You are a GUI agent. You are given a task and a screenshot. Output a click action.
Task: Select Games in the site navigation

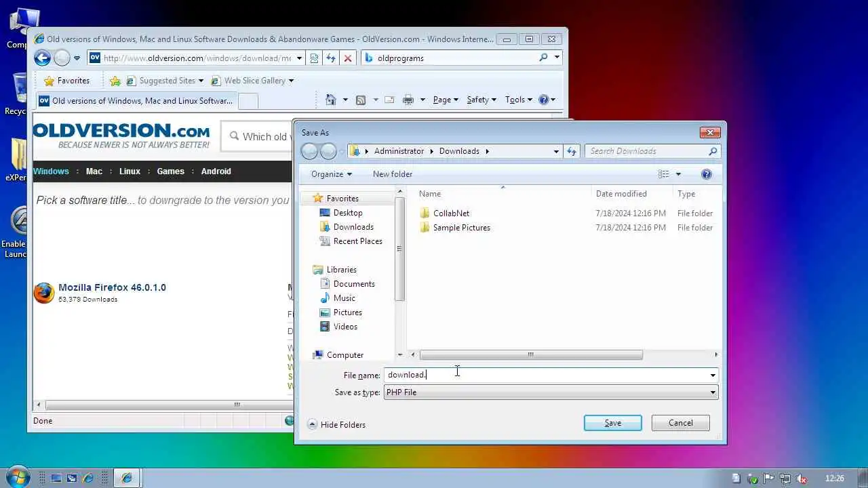pos(170,171)
